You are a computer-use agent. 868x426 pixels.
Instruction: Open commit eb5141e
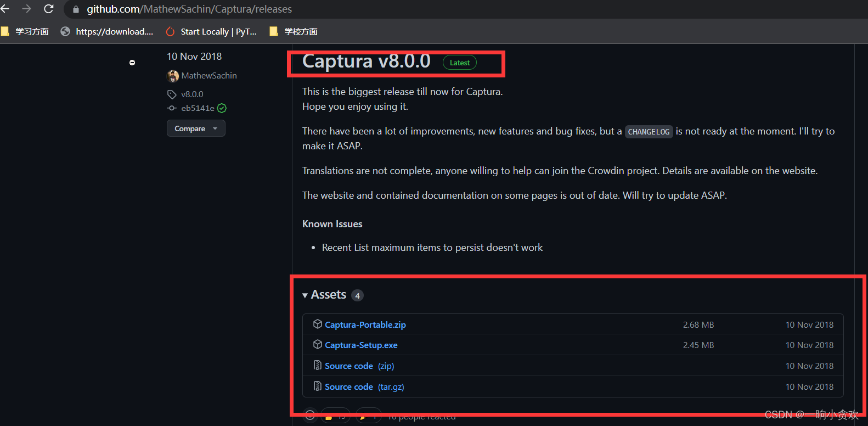click(198, 108)
